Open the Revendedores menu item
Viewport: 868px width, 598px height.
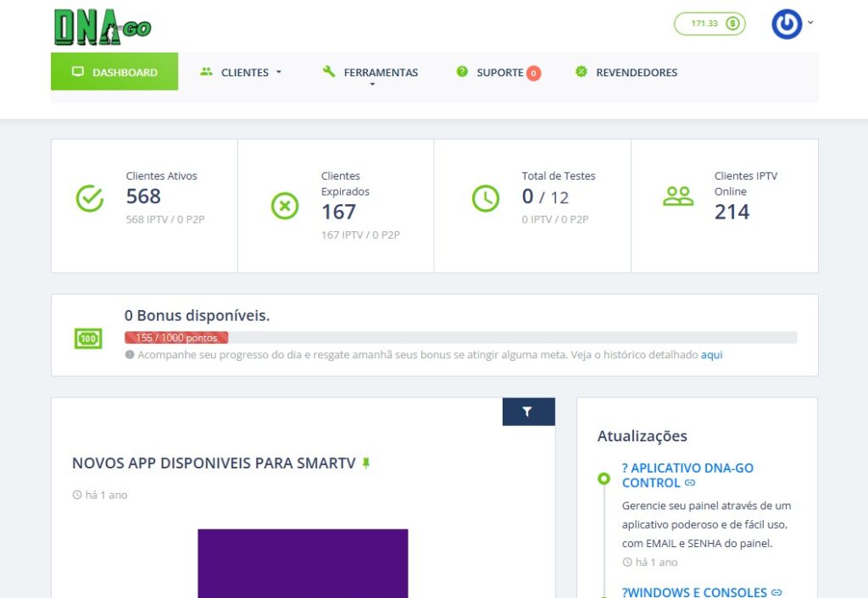[626, 73]
